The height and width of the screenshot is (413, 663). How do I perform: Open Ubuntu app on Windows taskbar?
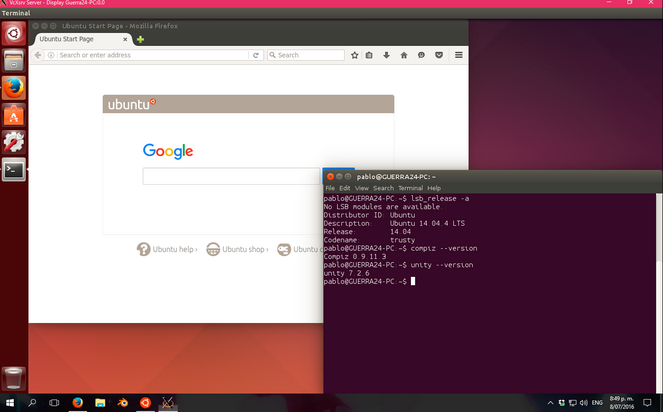point(145,403)
